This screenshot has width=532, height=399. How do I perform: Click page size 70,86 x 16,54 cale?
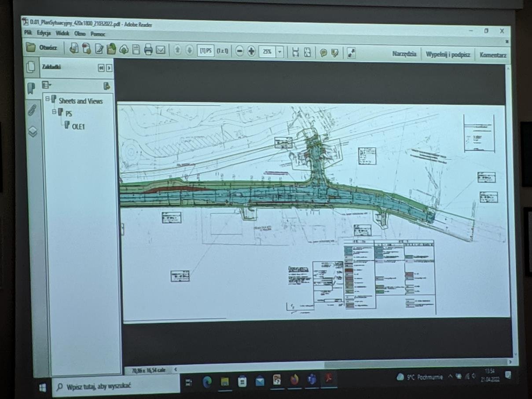click(149, 371)
